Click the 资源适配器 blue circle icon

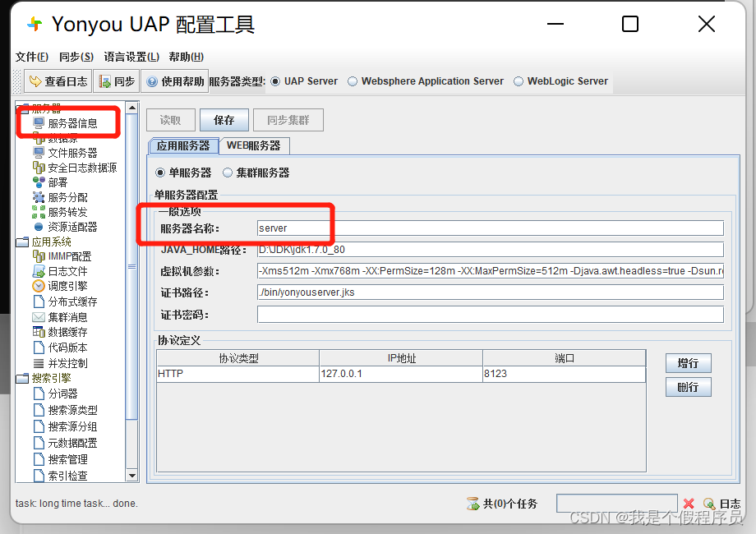coord(39,227)
